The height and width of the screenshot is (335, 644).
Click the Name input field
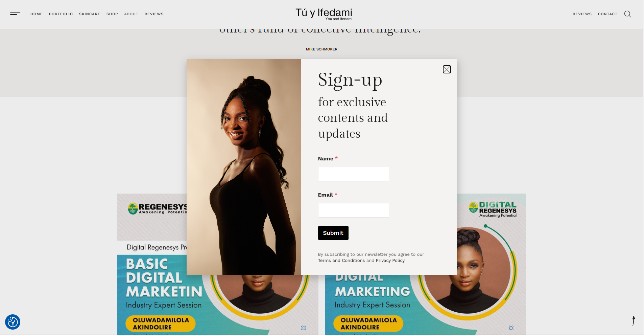coord(353,174)
